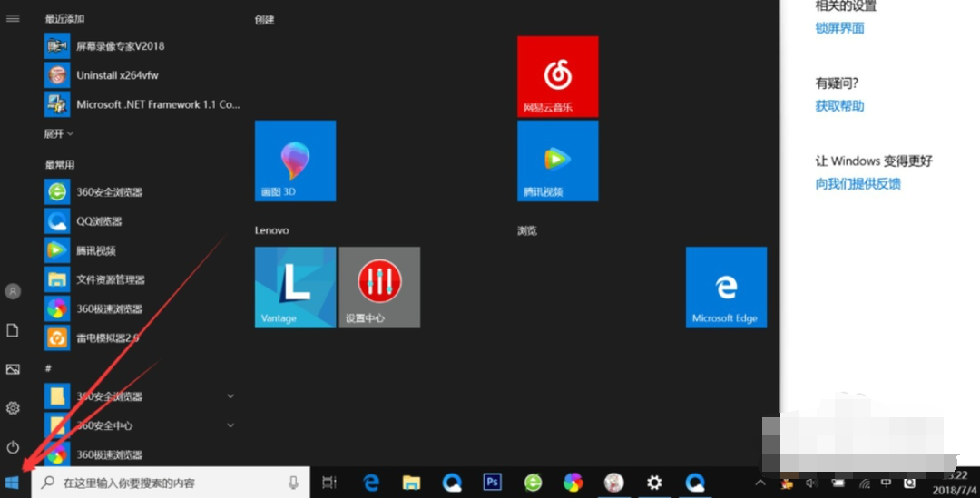980x498 pixels.
Task: Launch the 画图 3D tile
Action: coord(295,161)
